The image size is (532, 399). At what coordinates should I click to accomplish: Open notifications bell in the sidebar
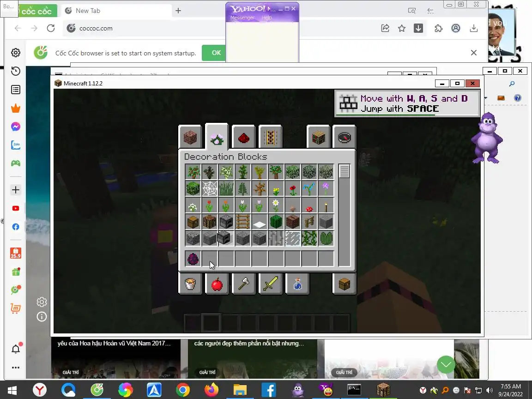(x=16, y=349)
